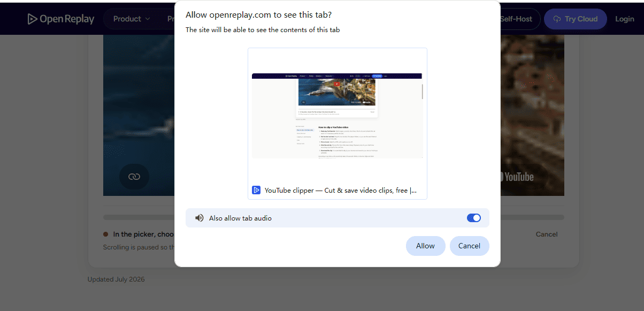Click the YouTube logo on the video player

click(x=518, y=177)
